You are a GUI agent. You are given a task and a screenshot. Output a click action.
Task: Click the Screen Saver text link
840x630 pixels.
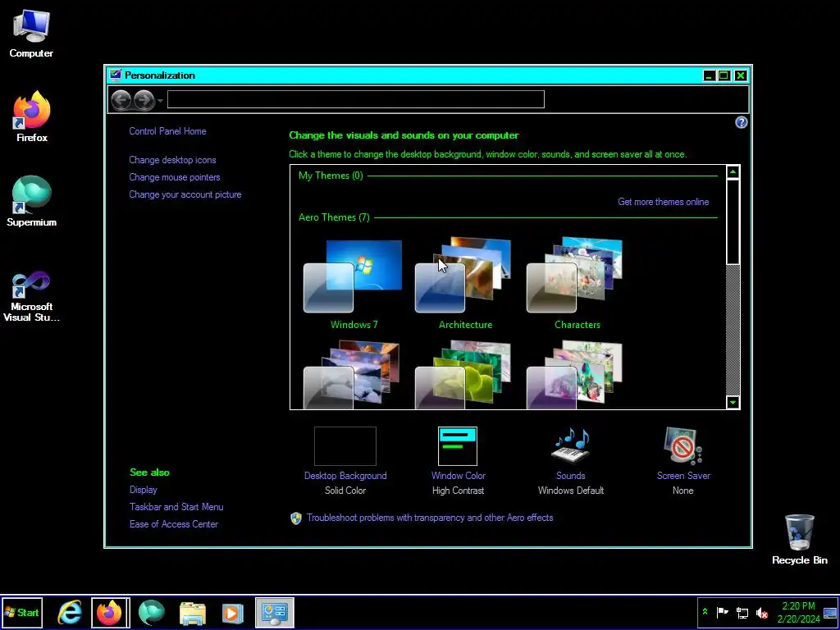tap(683, 476)
